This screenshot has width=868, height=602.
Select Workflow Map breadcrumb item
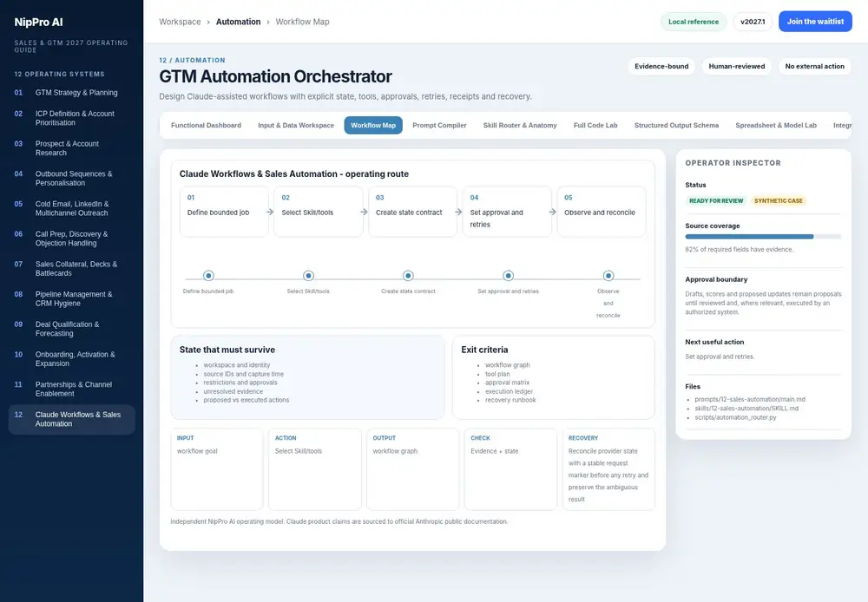pos(302,22)
